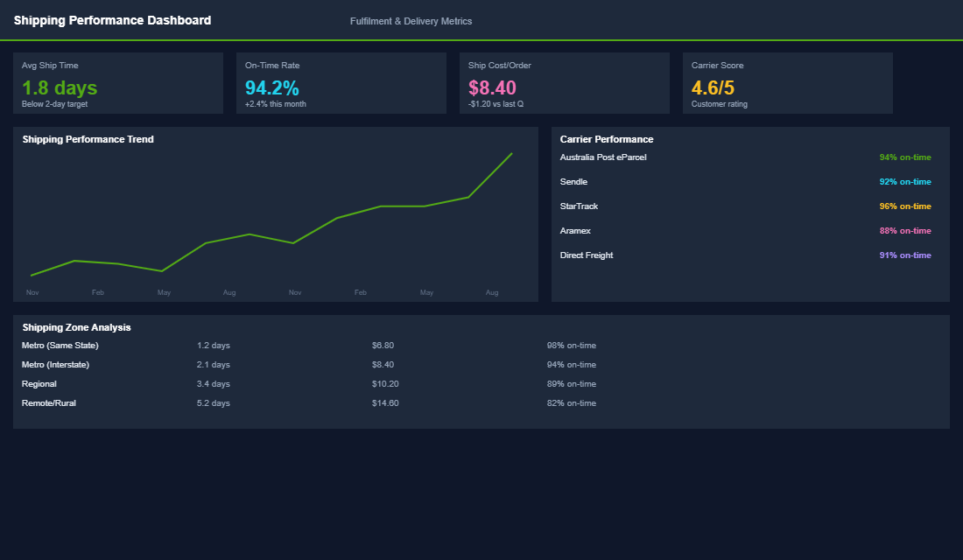Click the Shipping Performance Trend chart title
Screen dimensions: 963x560
pyautogui.click(x=88, y=139)
